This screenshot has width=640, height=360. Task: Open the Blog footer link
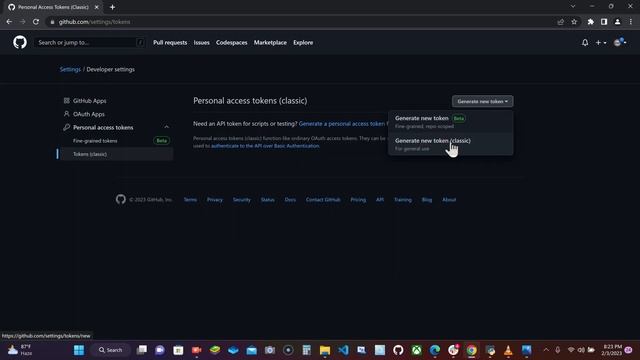pos(427,200)
